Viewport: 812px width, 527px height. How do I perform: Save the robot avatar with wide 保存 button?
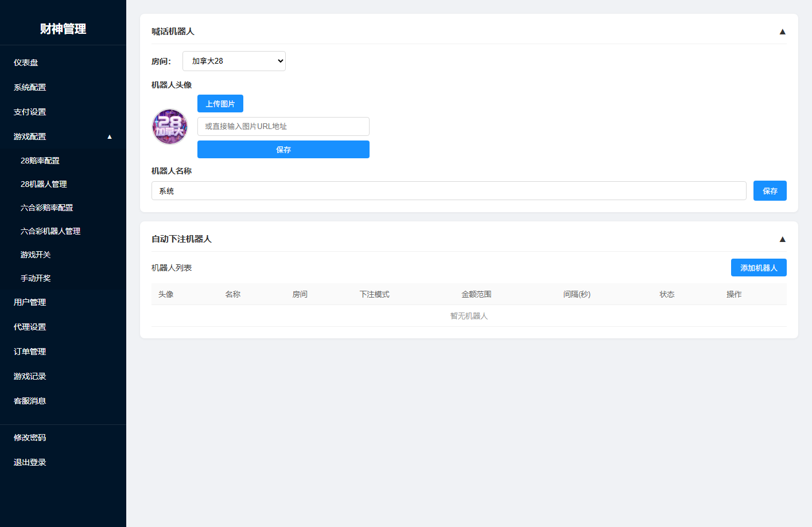[x=283, y=150]
